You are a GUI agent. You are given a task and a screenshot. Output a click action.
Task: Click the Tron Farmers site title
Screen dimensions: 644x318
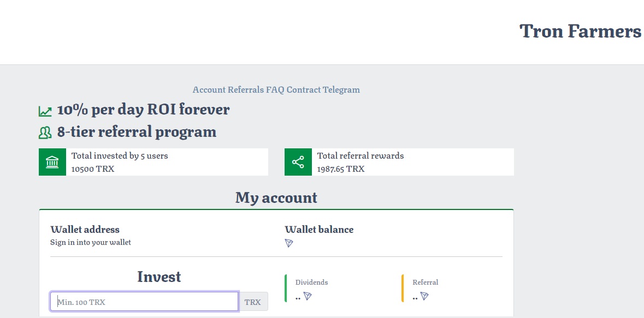coord(580,31)
